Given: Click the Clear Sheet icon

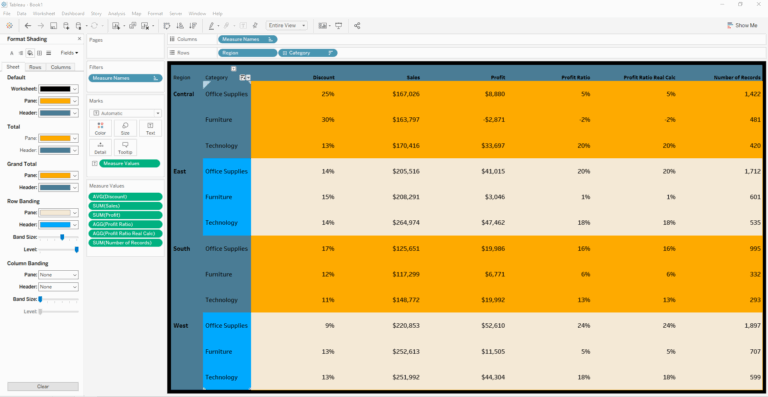Looking at the screenshot, I should (145, 25).
